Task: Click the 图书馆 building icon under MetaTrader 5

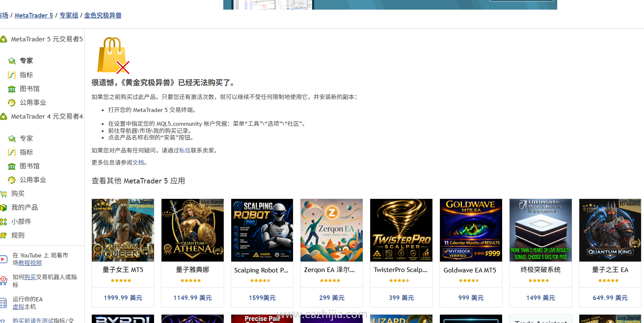Action: 12,89
